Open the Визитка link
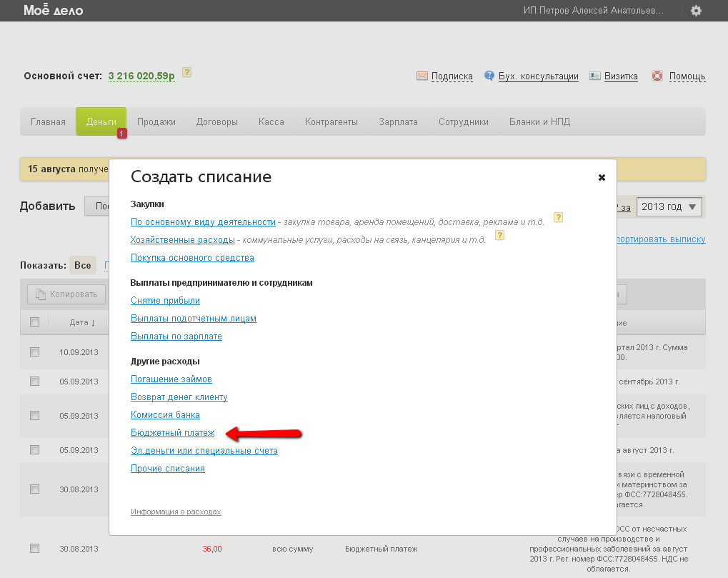The width and height of the screenshot is (728, 578). click(621, 76)
